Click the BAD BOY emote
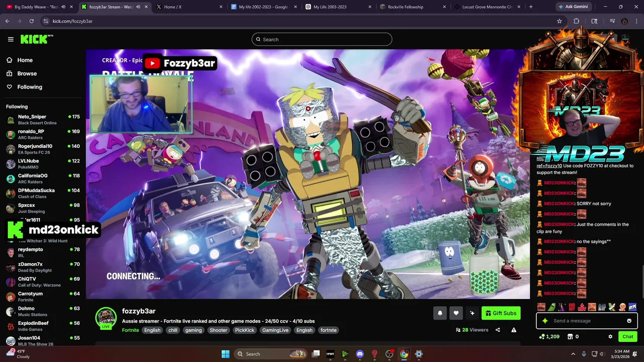This screenshot has width=644, height=362. coord(572,307)
